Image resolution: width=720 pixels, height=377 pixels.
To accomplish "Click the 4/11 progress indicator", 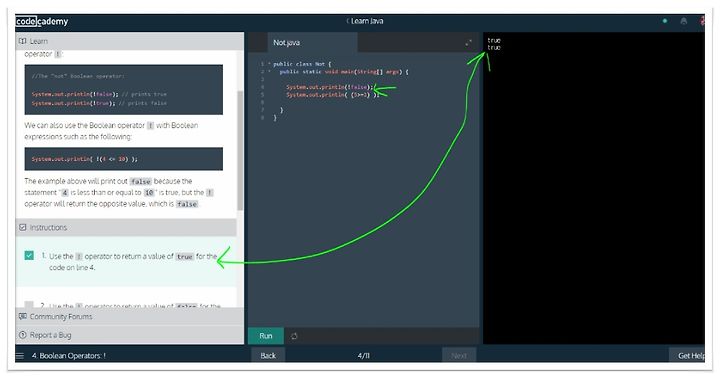I will coord(364,356).
